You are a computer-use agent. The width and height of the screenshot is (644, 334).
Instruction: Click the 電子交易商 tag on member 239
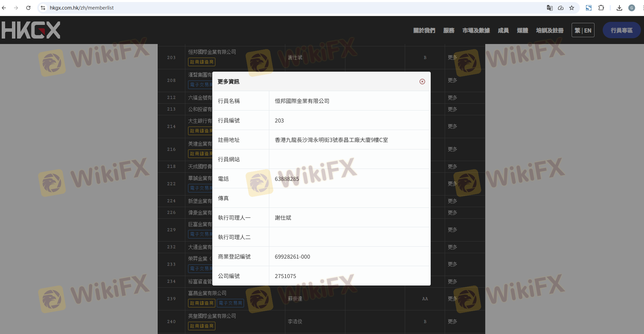coord(230,303)
